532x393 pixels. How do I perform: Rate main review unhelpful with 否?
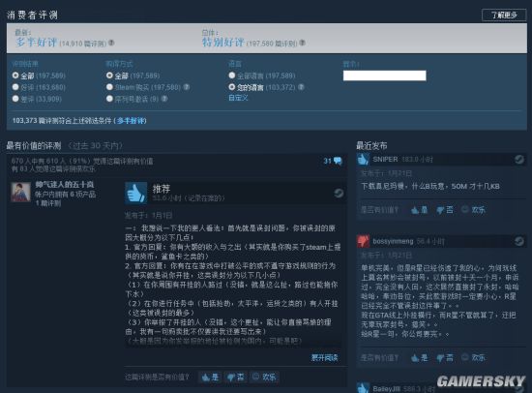pyautogui.click(x=236, y=378)
